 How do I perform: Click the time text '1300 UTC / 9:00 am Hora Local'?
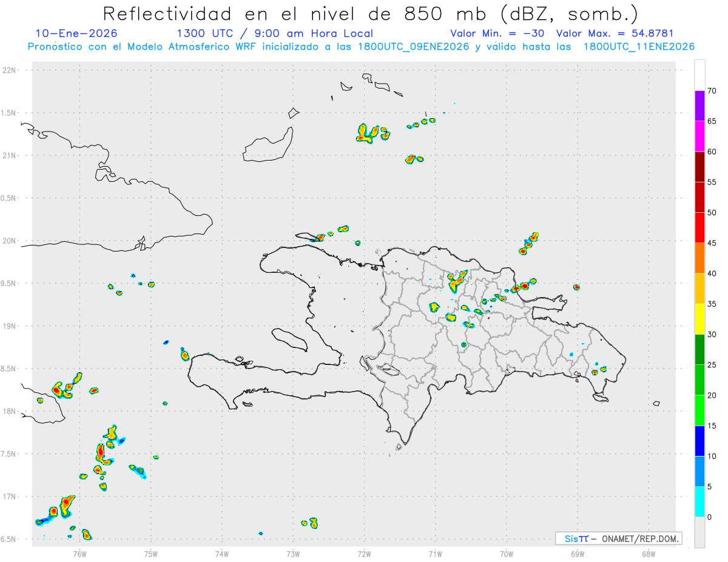[x=275, y=33]
